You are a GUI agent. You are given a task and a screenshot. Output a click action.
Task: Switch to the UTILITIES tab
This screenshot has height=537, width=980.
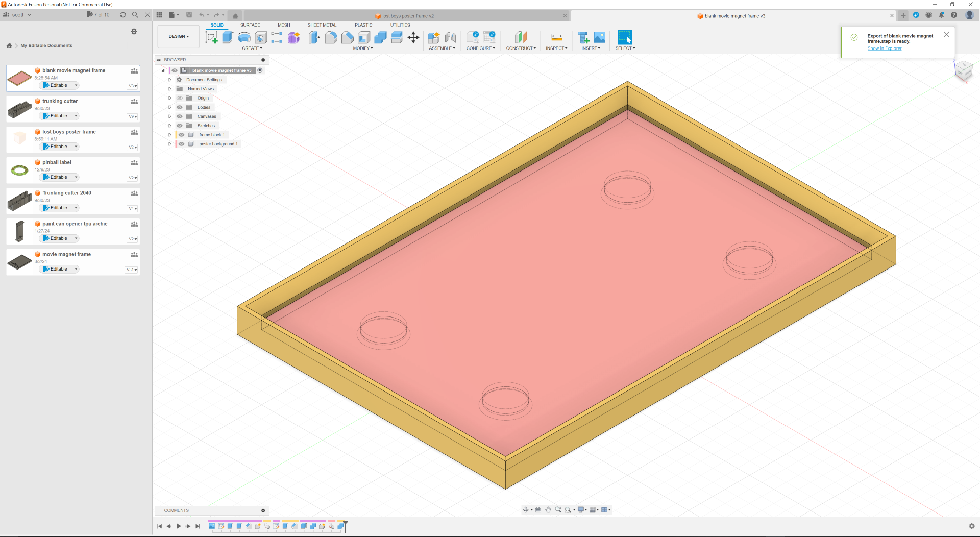tap(400, 25)
